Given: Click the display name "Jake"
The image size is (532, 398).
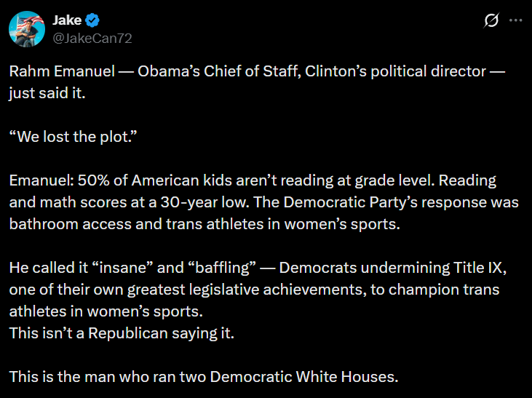Looking at the screenshot, I should [x=67, y=20].
